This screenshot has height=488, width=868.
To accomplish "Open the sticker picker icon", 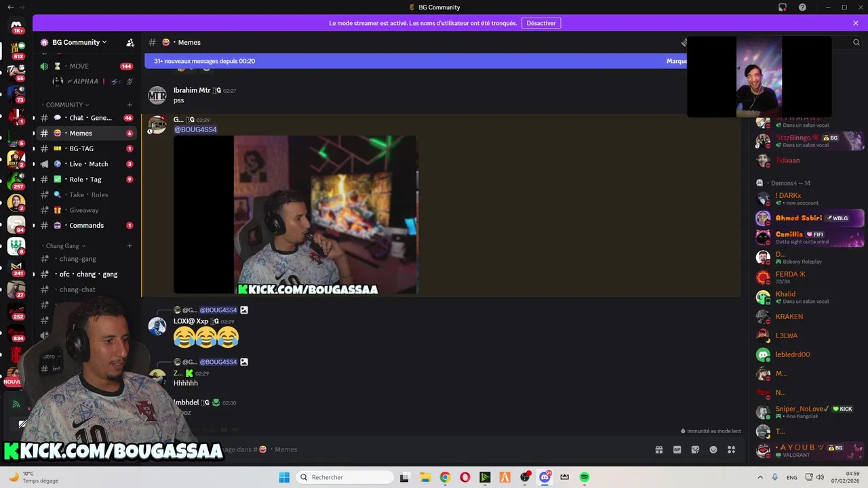I will coord(695,449).
